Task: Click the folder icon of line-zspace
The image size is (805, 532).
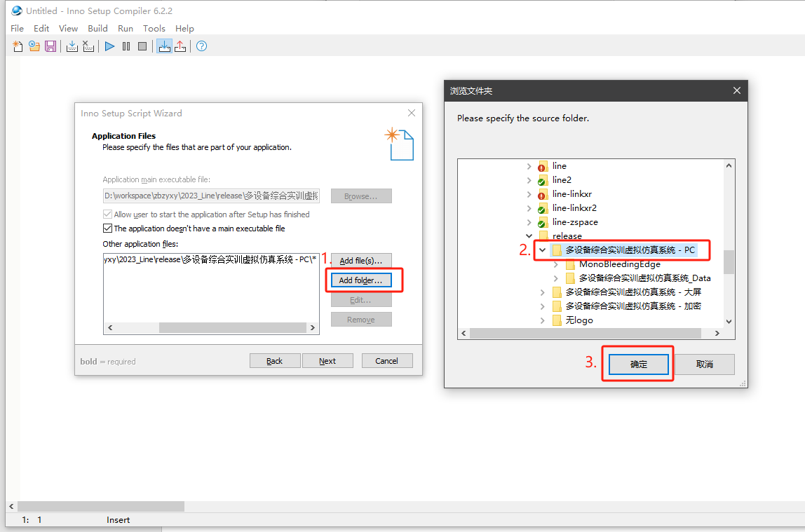Action: point(542,223)
